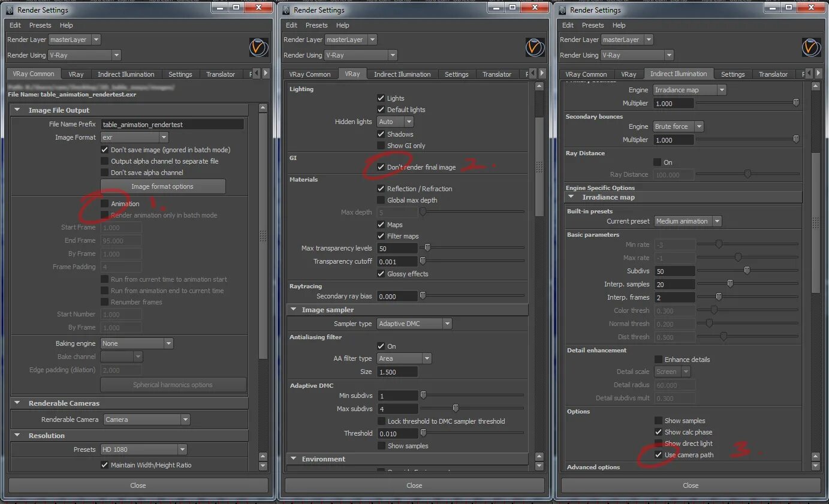Open Render Layer dropdown in left window

click(74, 40)
